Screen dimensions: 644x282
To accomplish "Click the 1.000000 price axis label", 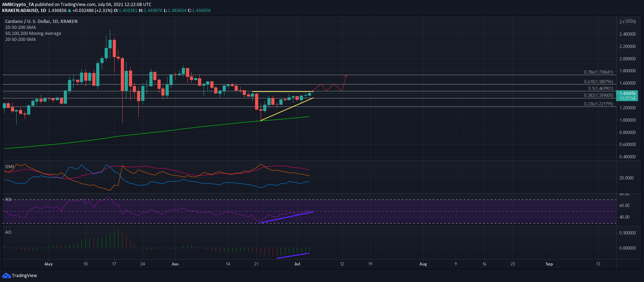I will tap(627, 120).
